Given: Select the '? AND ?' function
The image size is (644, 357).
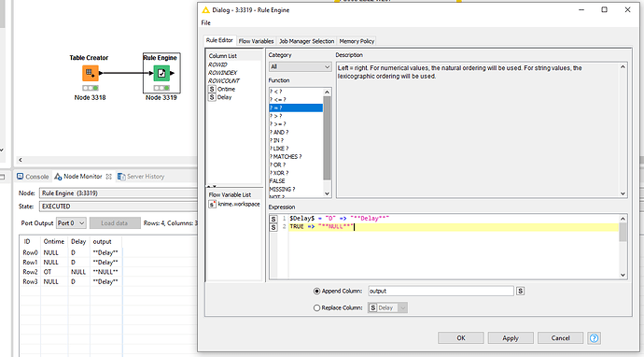Looking at the screenshot, I should 296,132.
